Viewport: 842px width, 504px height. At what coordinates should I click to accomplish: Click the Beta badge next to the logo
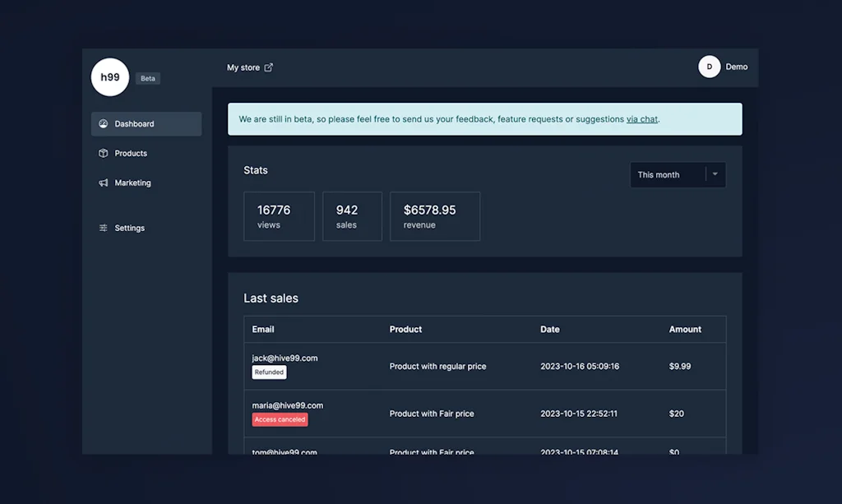[x=147, y=78]
